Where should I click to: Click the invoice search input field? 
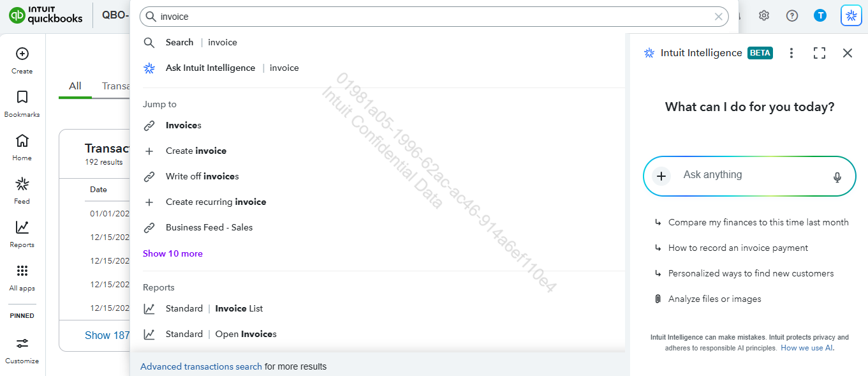[434, 17]
